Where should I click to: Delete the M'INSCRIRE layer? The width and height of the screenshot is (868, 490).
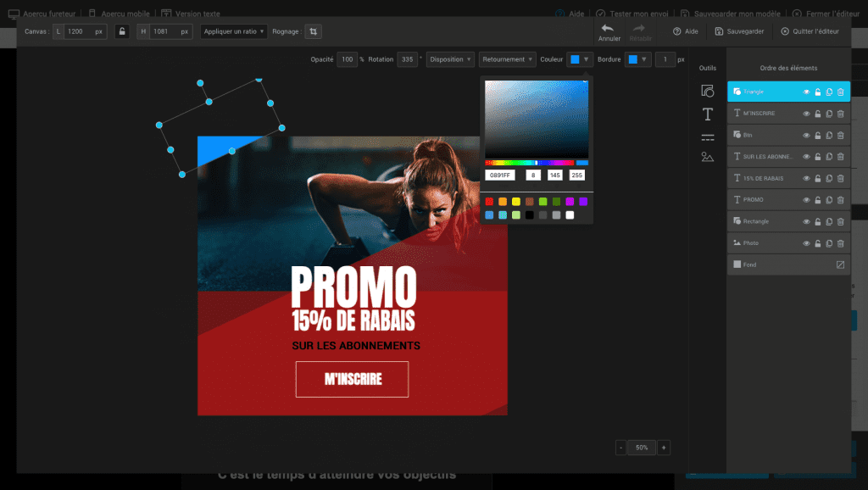[x=840, y=114]
